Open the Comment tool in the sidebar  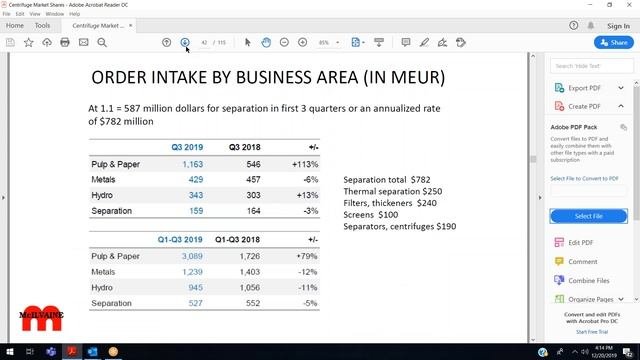tap(582, 262)
